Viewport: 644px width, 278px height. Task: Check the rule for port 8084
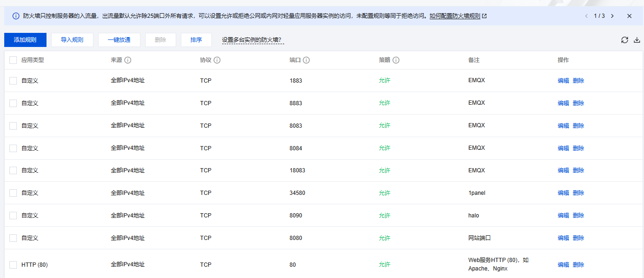(13, 148)
